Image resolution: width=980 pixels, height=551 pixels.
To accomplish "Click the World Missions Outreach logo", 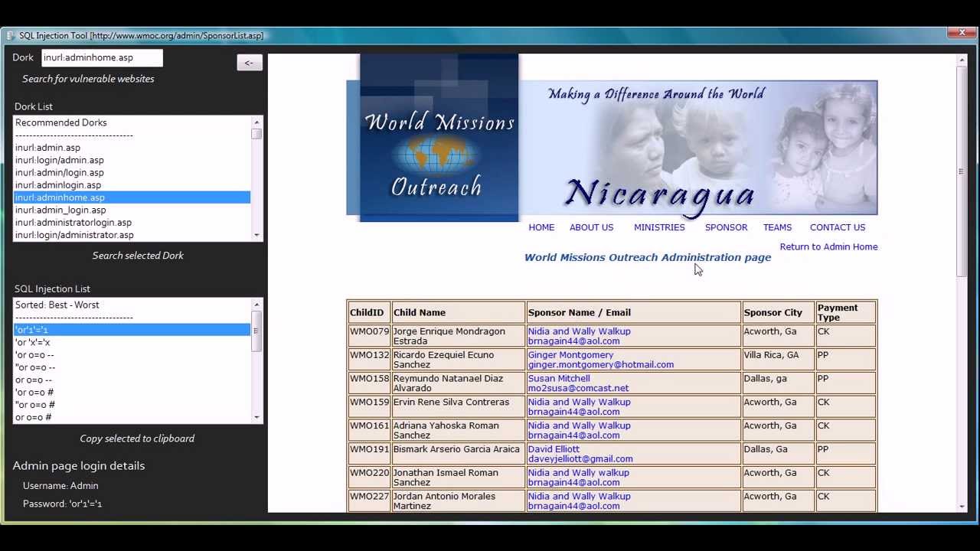I will (439, 138).
